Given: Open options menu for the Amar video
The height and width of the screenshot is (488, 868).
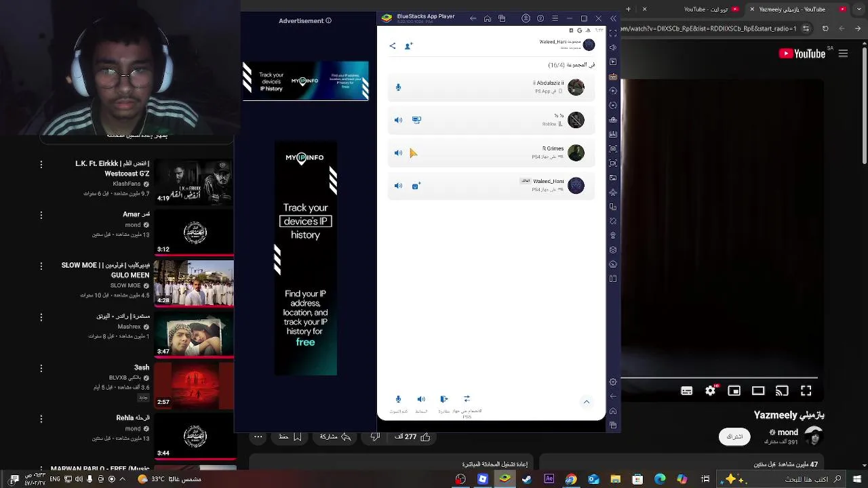Looking at the screenshot, I should click(41, 216).
